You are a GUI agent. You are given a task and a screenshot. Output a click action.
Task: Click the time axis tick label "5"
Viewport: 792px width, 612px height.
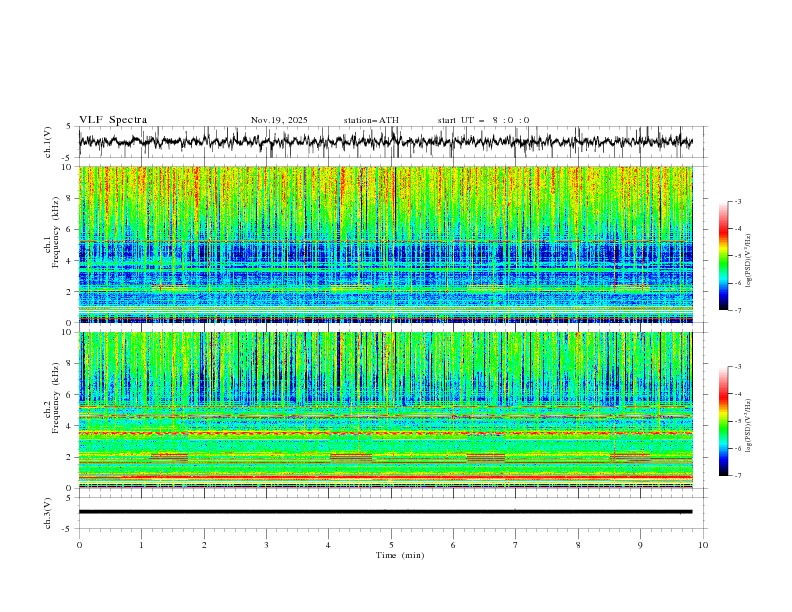tap(391, 545)
